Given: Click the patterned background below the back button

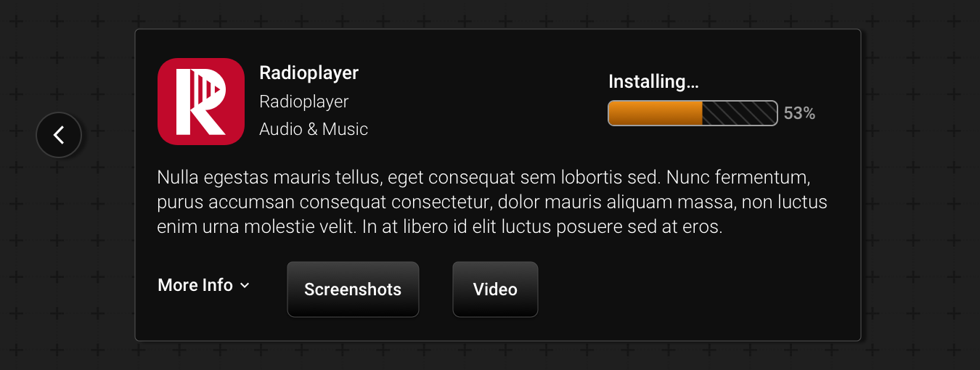Looking at the screenshot, I should pos(59,254).
